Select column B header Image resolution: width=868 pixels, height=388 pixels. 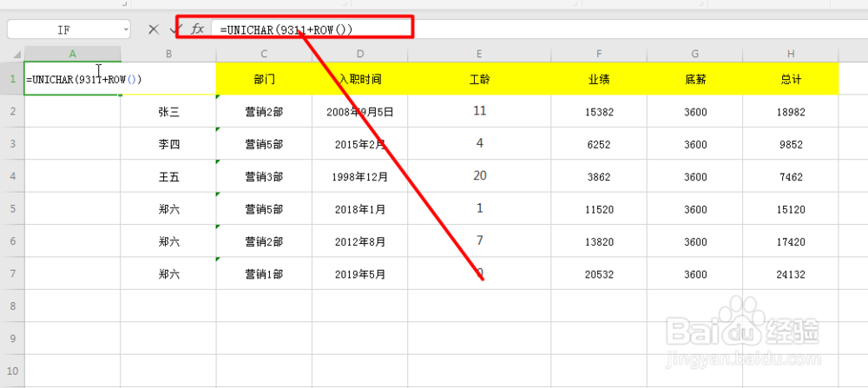168,54
